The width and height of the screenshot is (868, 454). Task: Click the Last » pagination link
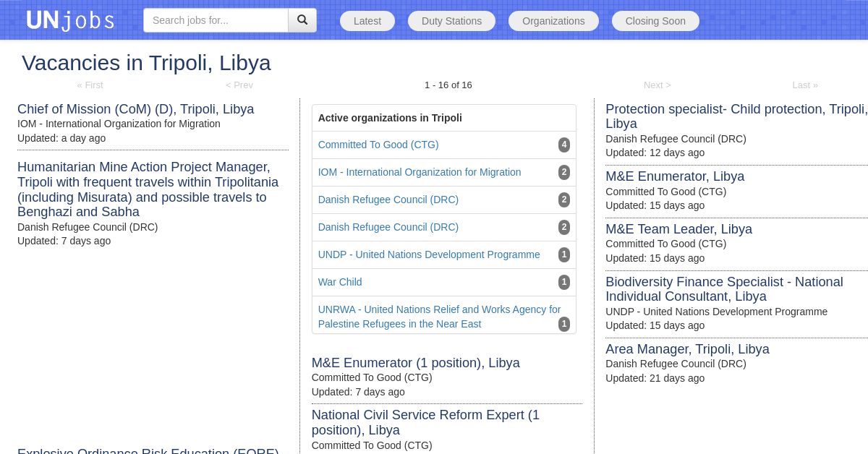(x=805, y=85)
